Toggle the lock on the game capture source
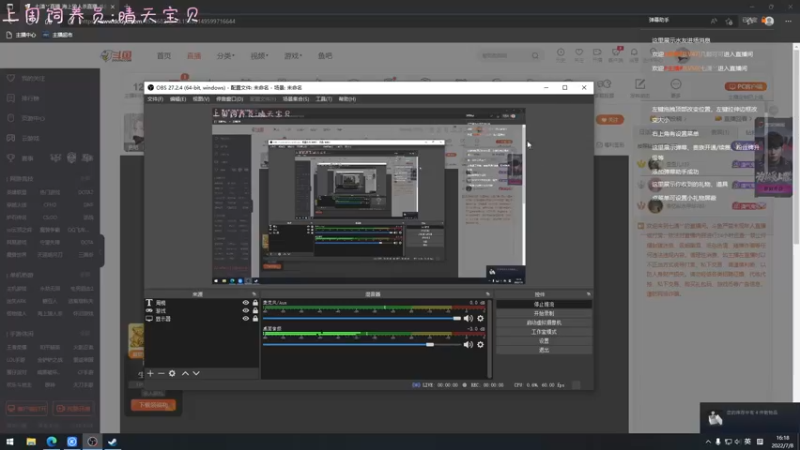This screenshot has width=800, height=450. (x=255, y=310)
